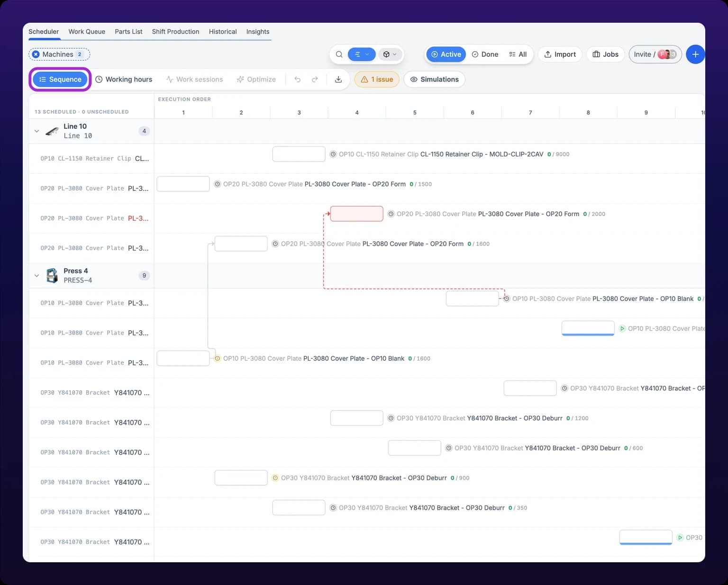
Task: Remove the Machines filter chip
Action: tap(36, 54)
